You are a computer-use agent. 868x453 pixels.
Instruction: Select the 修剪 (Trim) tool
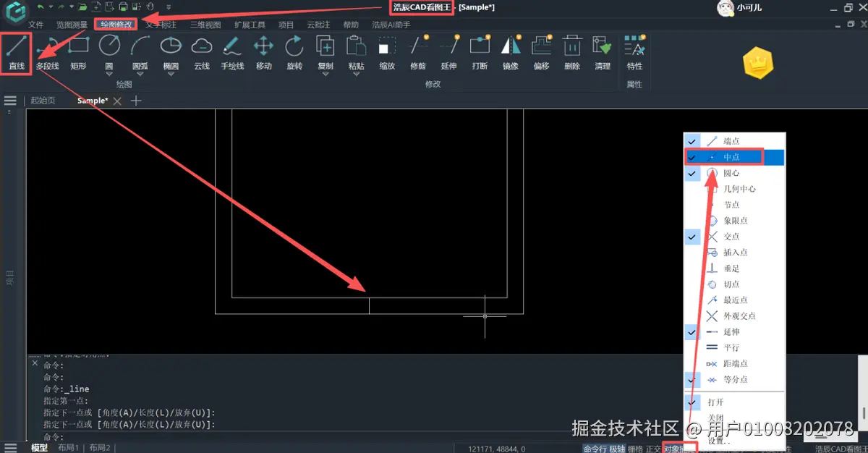pyautogui.click(x=418, y=53)
